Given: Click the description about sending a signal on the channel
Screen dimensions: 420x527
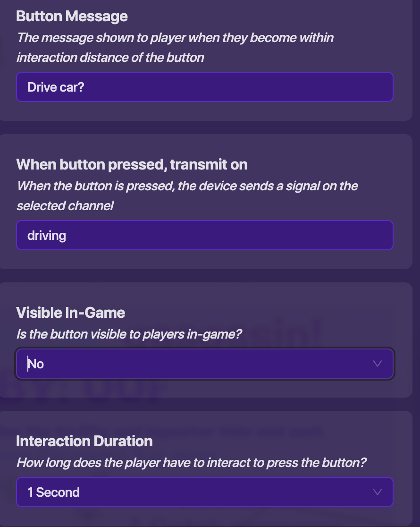Looking at the screenshot, I should pyautogui.click(x=187, y=195).
